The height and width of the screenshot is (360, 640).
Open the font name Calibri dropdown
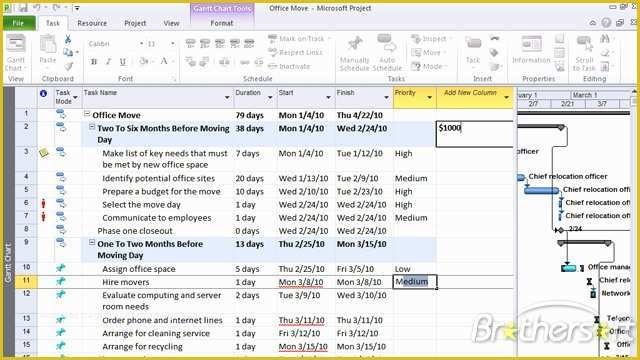point(141,44)
